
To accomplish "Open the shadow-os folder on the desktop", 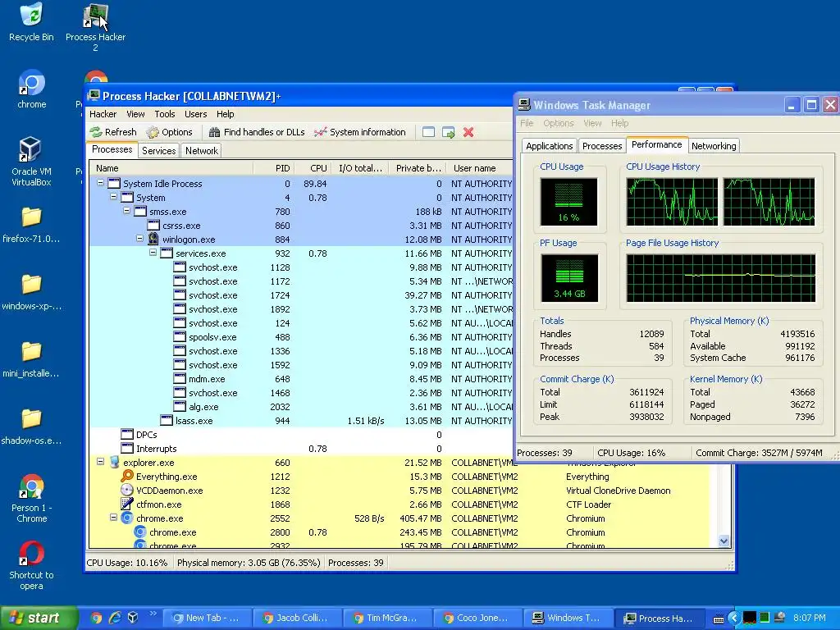I will point(31,427).
